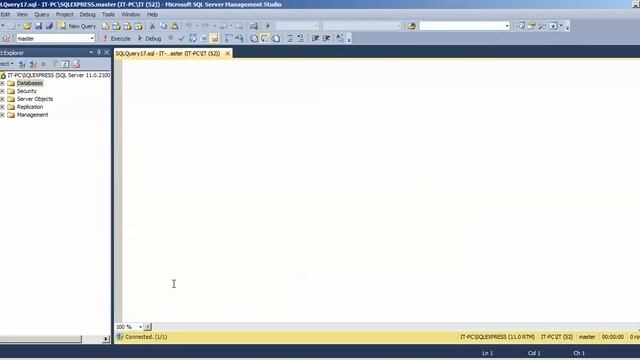This screenshot has height=360, width=640.
Task: Click Specify Values for Template Parameters icon
Action: pos(340,38)
